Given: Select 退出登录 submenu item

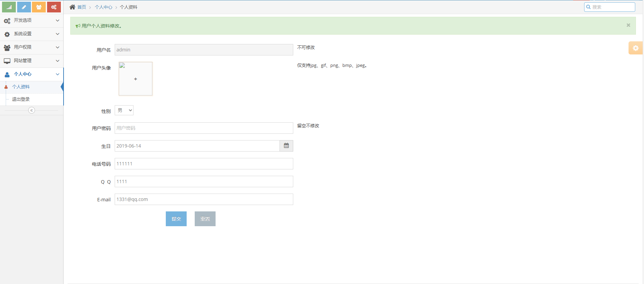Looking at the screenshot, I should (x=32, y=99).
